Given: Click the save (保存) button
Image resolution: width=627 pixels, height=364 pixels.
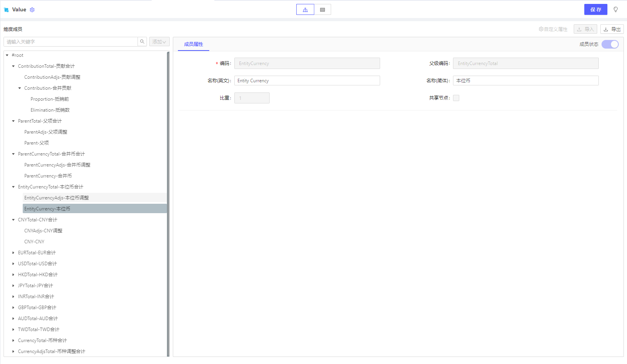Looking at the screenshot, I should coord(595,10).
